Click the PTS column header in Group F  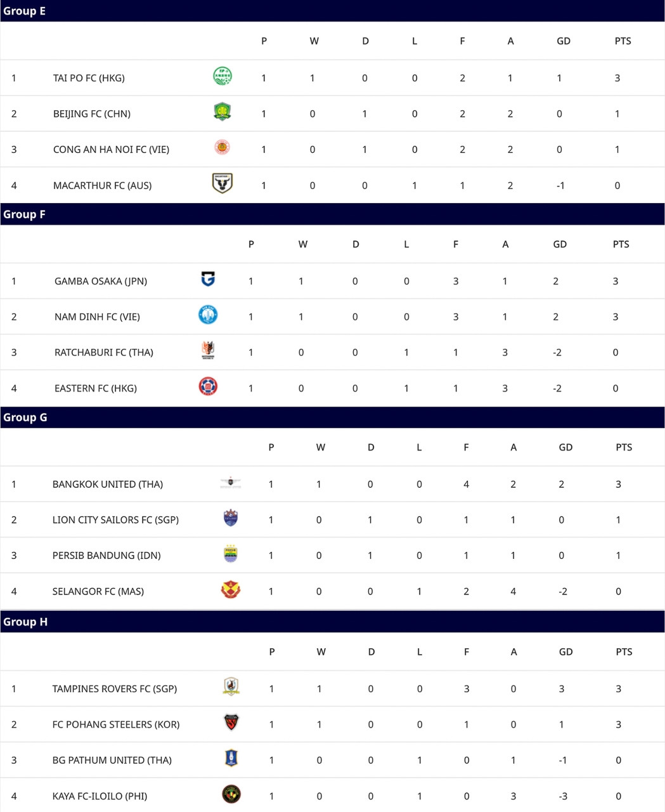point(621,244)
